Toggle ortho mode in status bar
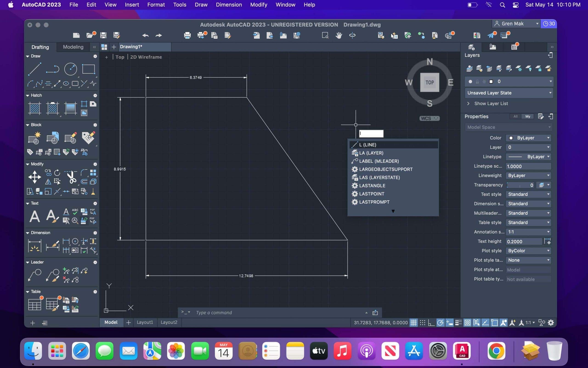 431,322
